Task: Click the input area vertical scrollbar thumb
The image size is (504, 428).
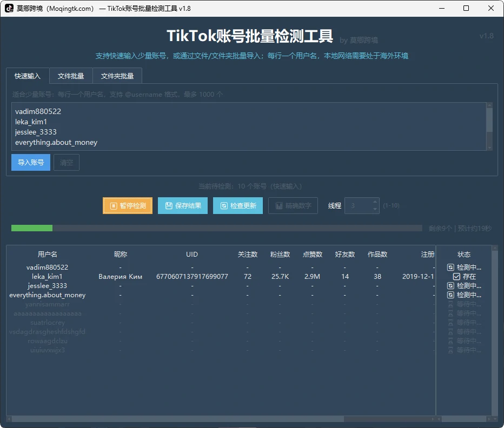Action: [x=489, y=120]
